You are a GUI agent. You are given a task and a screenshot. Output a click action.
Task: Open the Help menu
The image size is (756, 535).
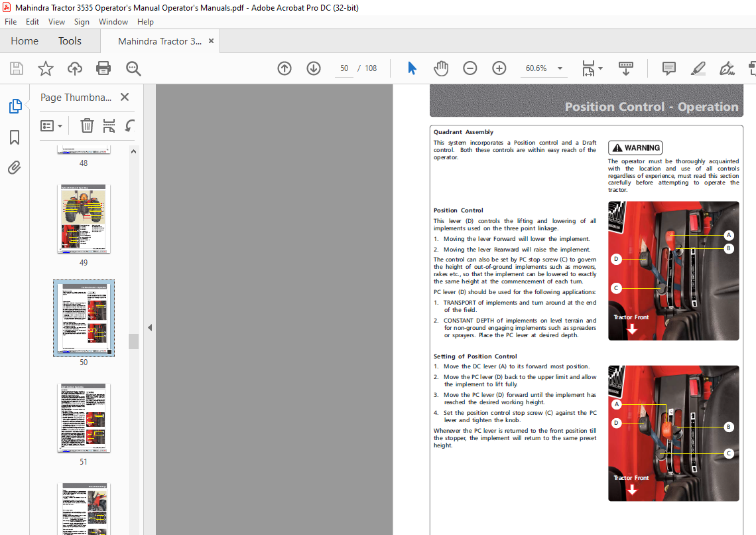145,22
